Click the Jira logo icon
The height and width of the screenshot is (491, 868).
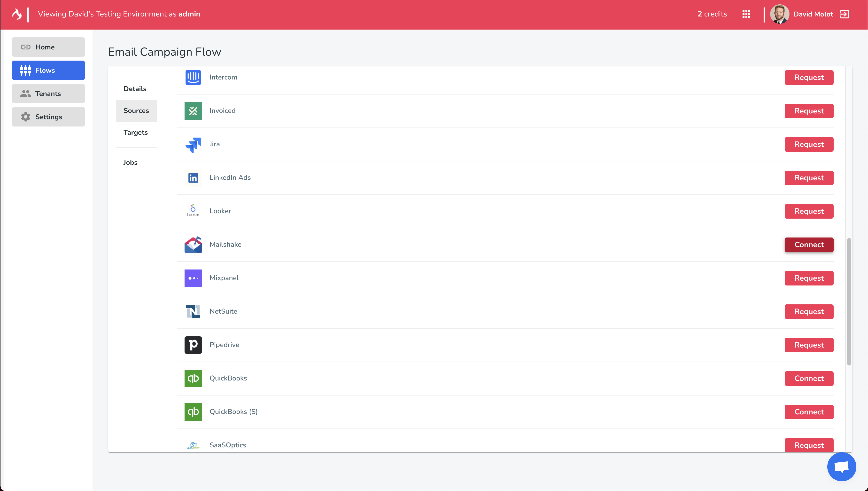(193, 144)
